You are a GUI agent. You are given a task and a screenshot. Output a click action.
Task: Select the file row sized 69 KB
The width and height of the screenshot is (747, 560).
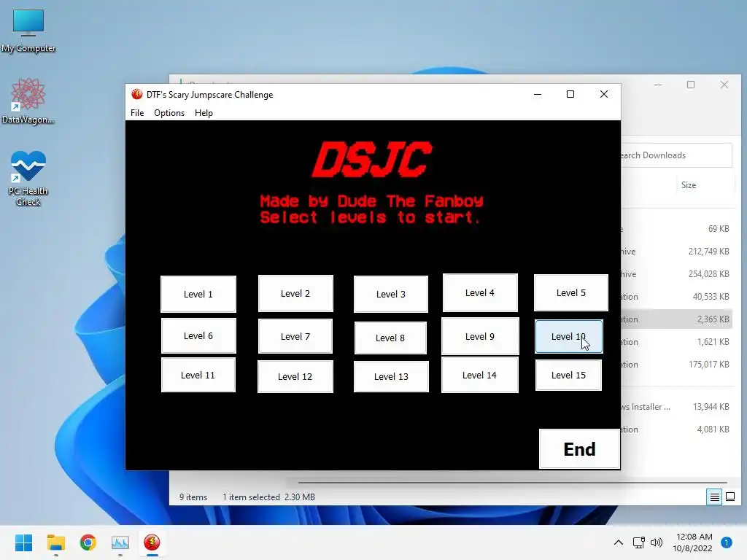[x=676, y=228]
